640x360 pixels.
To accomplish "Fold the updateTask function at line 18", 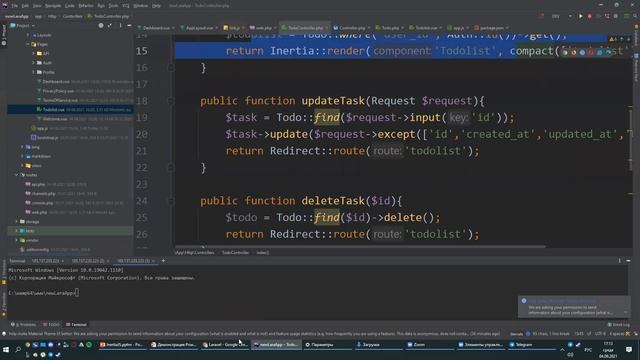I will pos(171,101).
